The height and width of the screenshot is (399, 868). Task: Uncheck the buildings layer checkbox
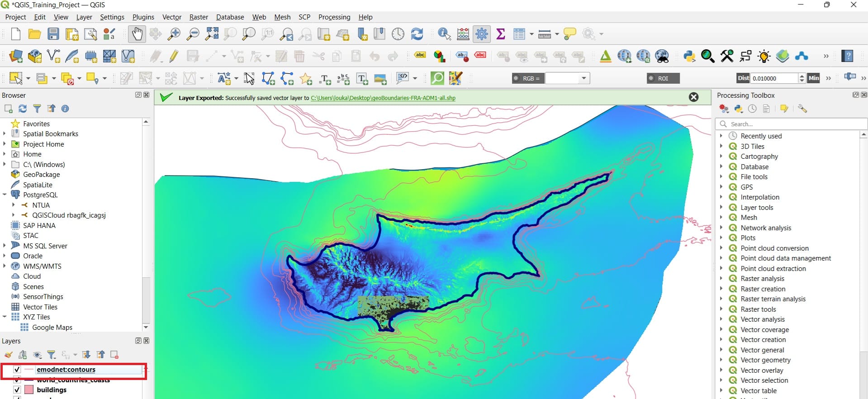click(17, 390)
